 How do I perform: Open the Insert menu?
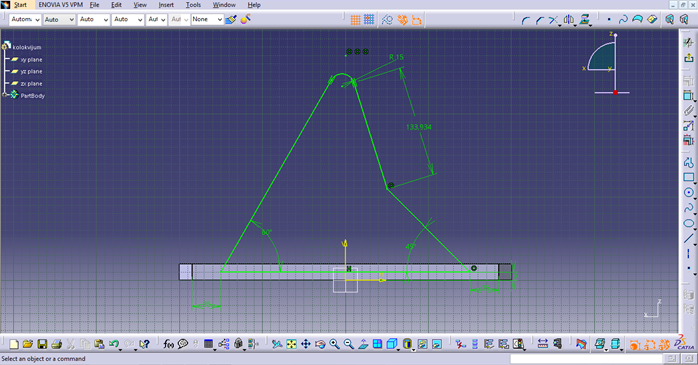click(166, 5)
